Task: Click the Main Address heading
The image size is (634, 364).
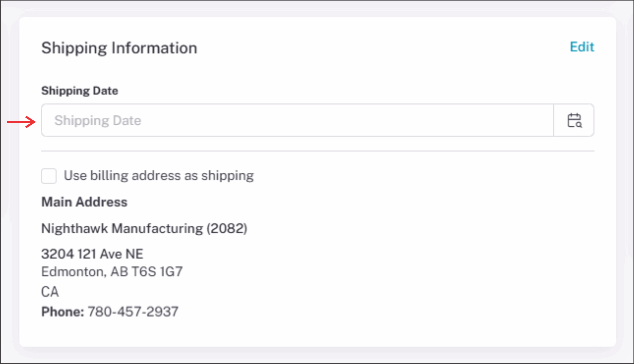Action: click(x=84, y=202)
